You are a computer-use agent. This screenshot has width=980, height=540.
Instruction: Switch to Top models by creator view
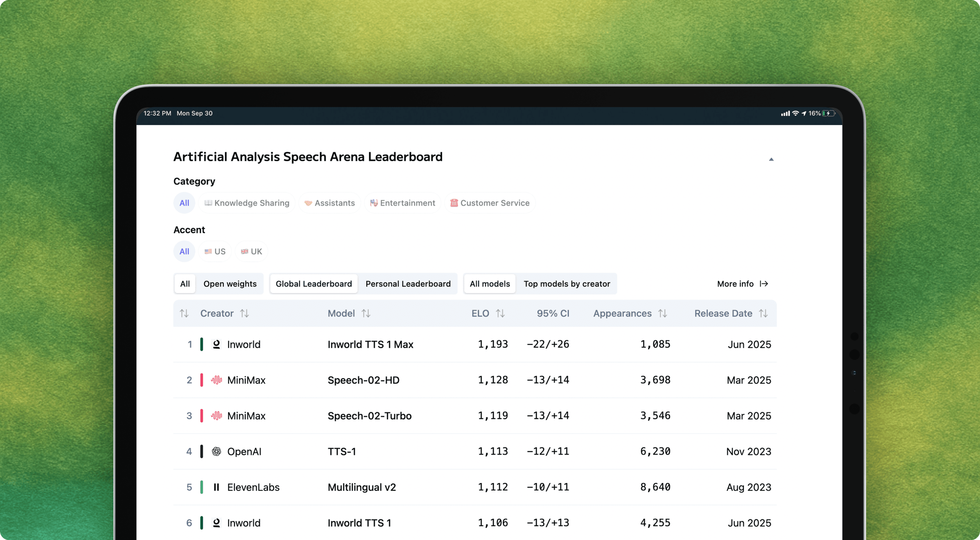[567, 284]
